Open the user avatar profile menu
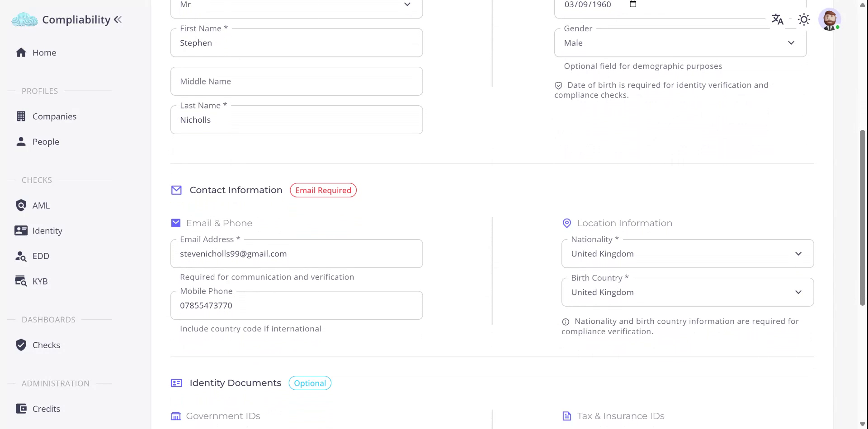The image size is (868, 429). [829, 19]
